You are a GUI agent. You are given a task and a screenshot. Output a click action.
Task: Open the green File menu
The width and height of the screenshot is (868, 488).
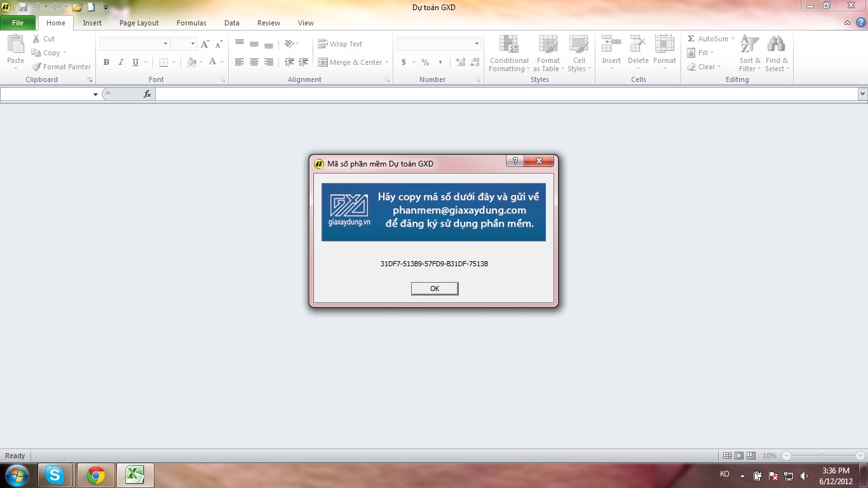18,23
